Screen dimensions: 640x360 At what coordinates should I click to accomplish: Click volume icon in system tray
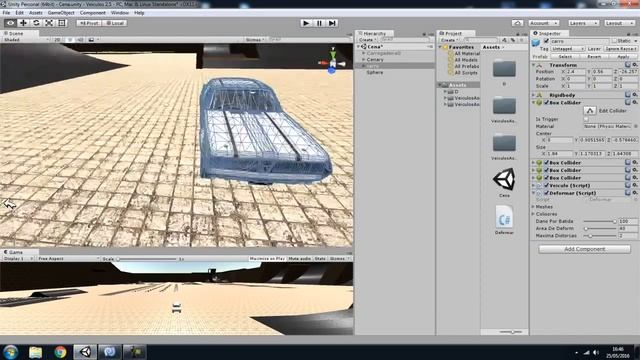tap(596, 352)
